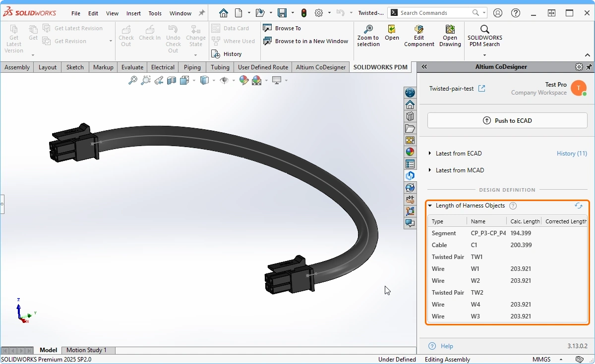Click the Push to ECAD button
The height and width of the screenshot is (364, 595).
(507, 120)
